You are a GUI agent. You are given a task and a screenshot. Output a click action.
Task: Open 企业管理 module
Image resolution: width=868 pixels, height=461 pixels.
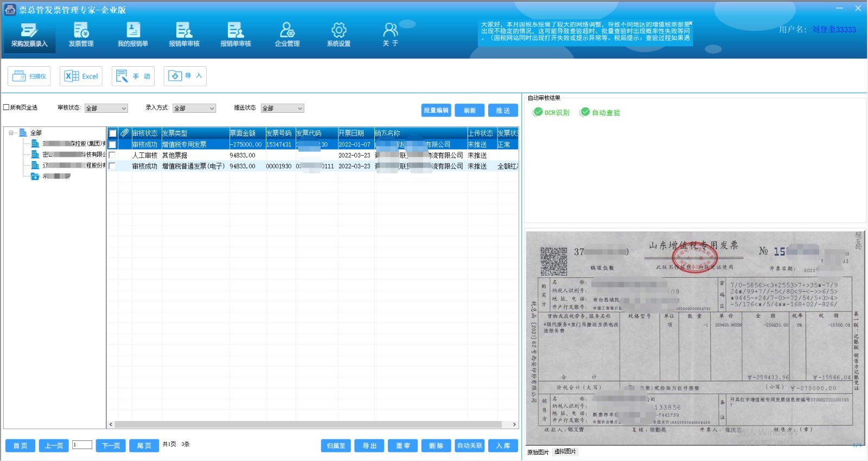pyautogui.click(x=287, y=35)
